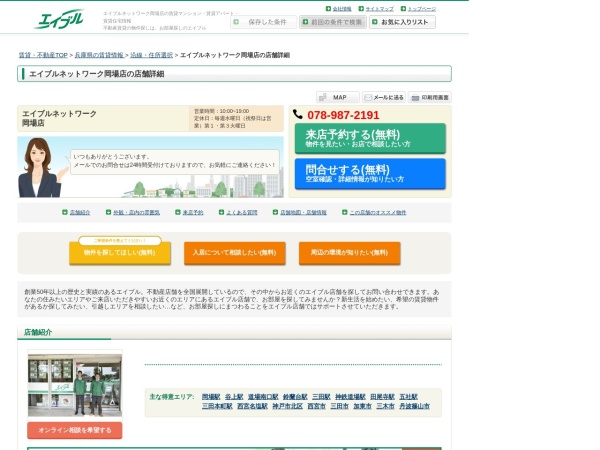Jump to 外観・店内の雰囲気 anchor link

pos(137,212)
